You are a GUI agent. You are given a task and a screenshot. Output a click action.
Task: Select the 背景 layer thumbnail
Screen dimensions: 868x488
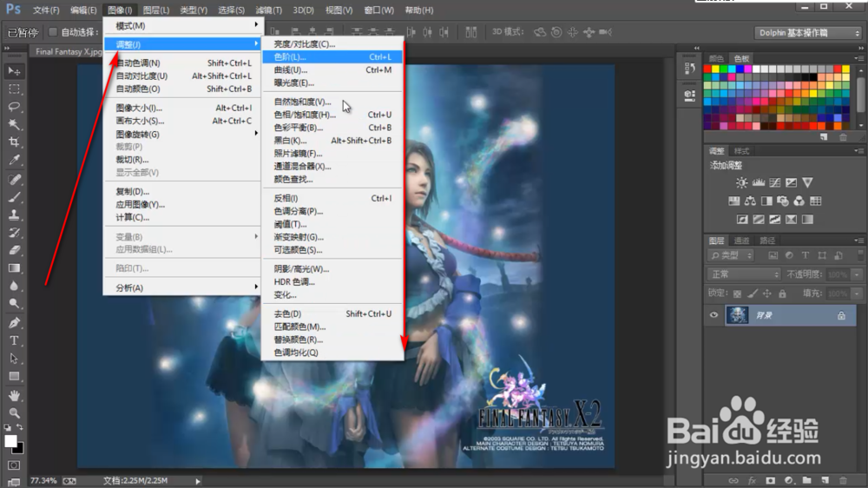pyautogui.click(x=737, y=315)
